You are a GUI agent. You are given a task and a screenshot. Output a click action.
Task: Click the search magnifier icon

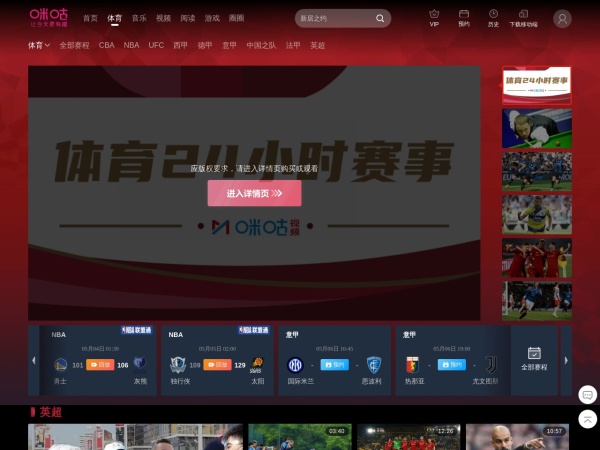[381, 18]
